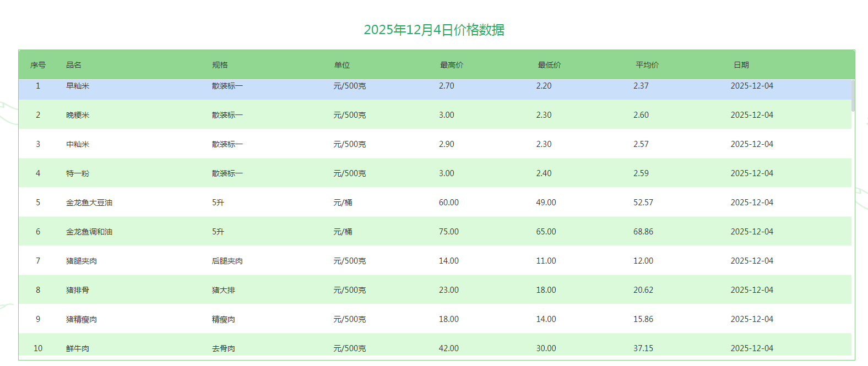Select the 金龙鱼大豆油 product cell

89,203
